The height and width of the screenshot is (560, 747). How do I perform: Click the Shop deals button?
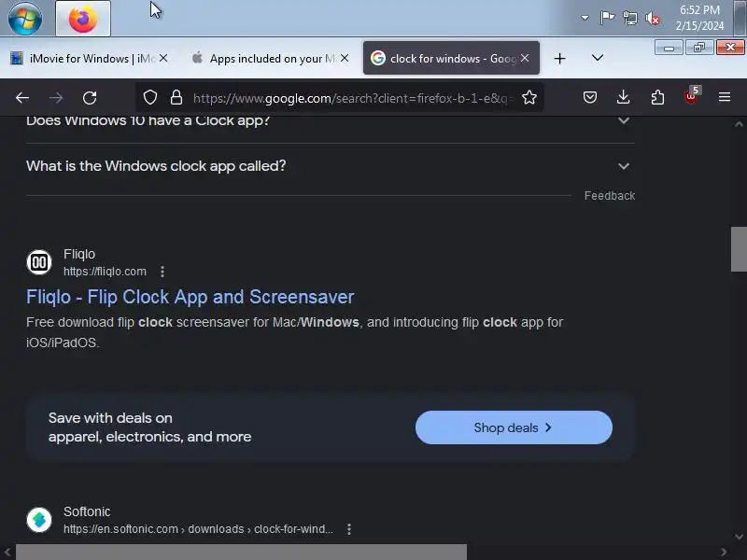pos(514,427)
